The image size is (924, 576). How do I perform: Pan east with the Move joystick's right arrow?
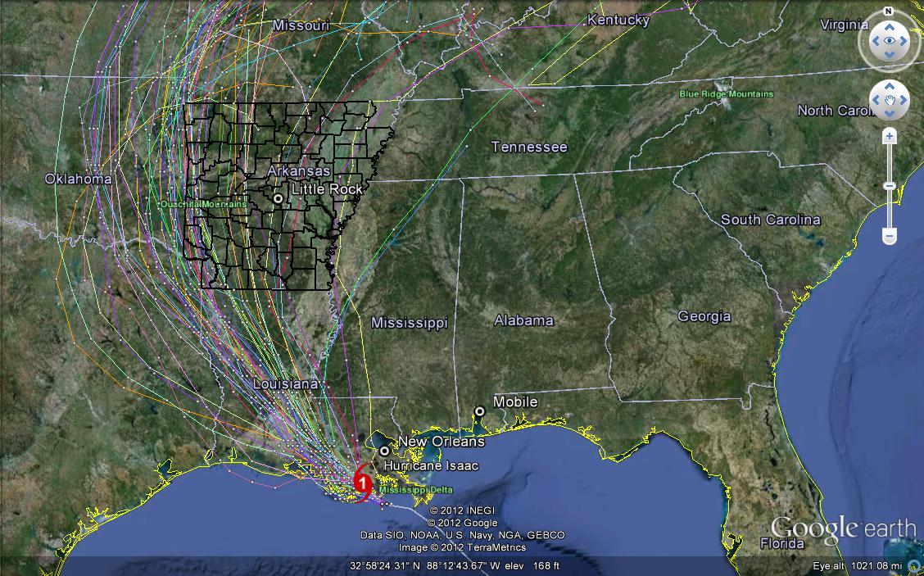[x=904, y=98]
